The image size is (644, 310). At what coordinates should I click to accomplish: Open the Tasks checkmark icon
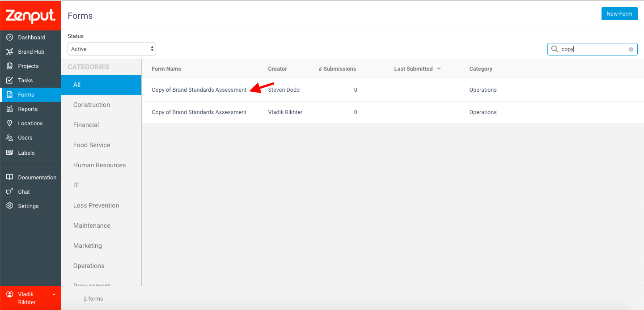tap(9, 80)
